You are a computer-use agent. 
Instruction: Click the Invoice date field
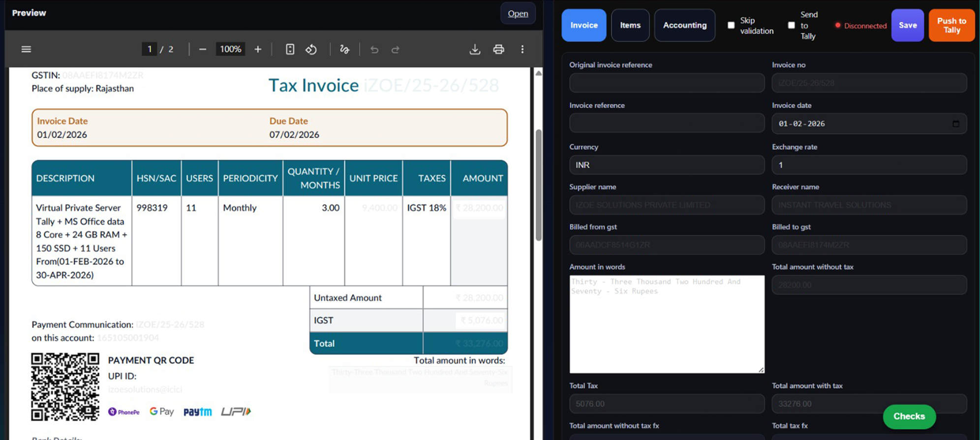[869, 123]
